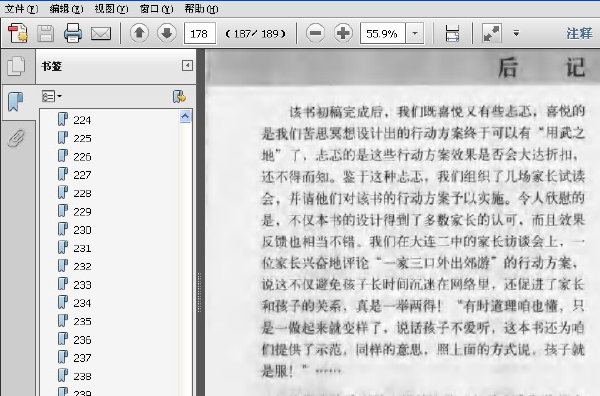Select bookmark 236
This screenshot has width=600, height=396.
point(75,339)
